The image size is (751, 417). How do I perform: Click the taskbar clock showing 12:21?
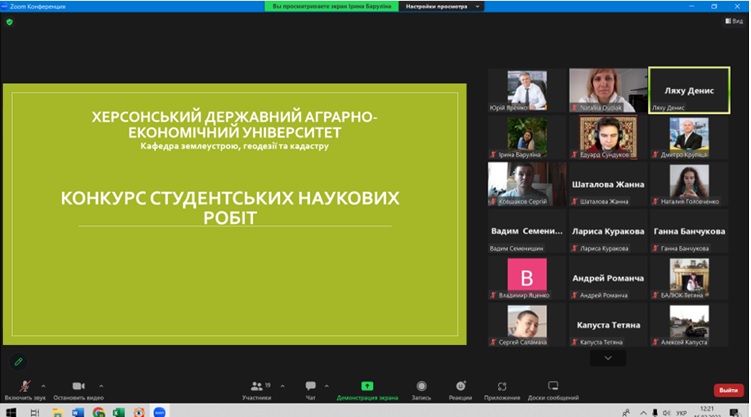[x=707, y=411]
